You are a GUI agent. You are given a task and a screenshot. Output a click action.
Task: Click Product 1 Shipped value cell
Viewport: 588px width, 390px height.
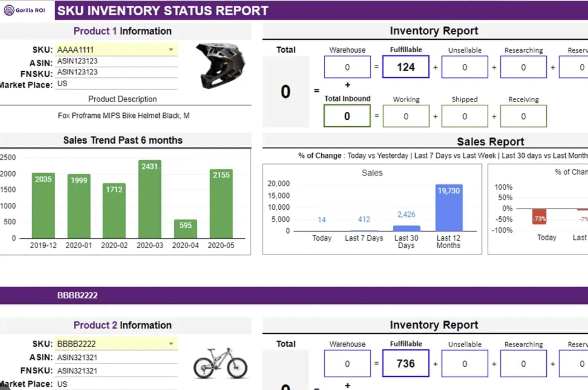465,116
